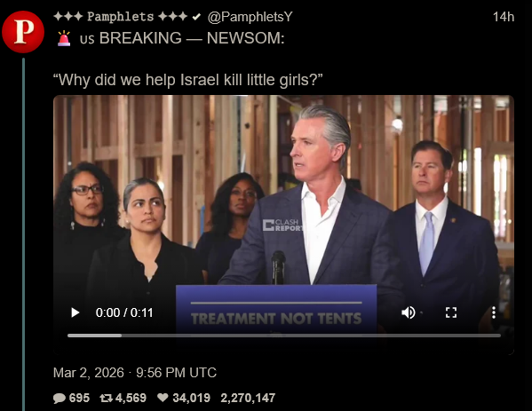Open the 14h relative timestamp
Viewport: 532px width, 411px height.
pos(504,17)
